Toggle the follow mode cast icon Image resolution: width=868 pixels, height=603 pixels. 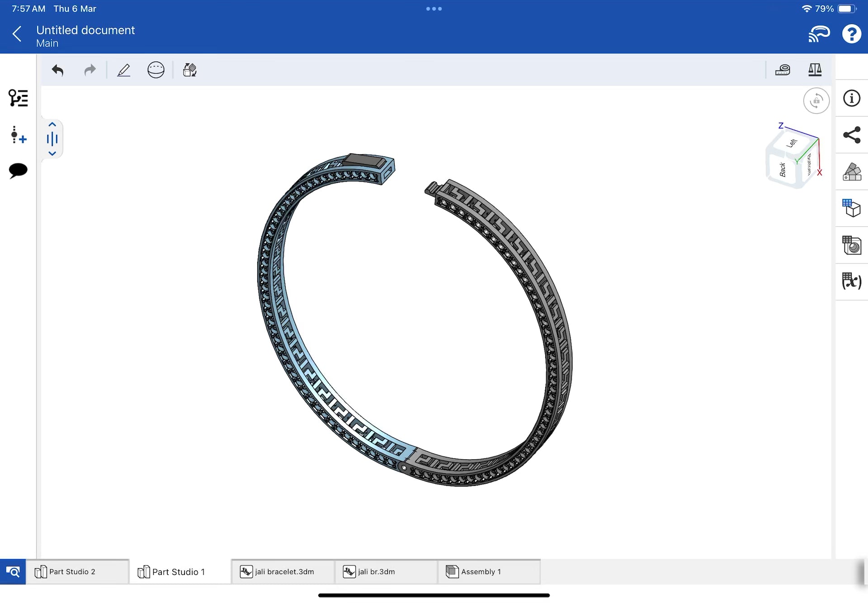(819, 34)
